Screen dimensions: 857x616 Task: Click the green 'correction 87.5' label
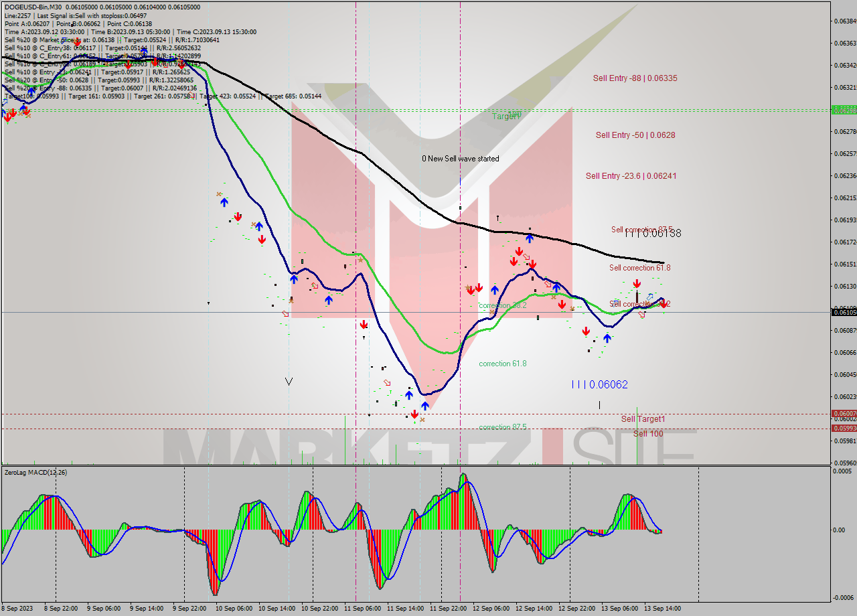[502, 427]
